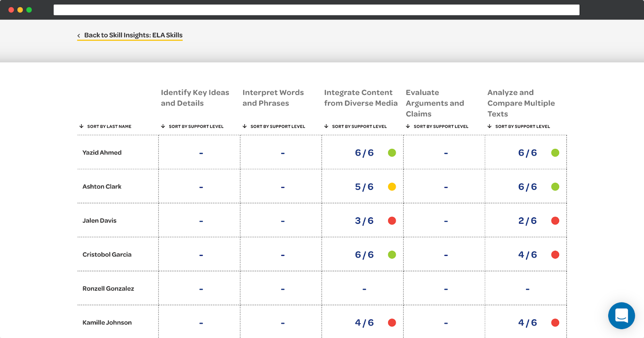
Task: Click the address bar in browser window
Action: [316, 10]
